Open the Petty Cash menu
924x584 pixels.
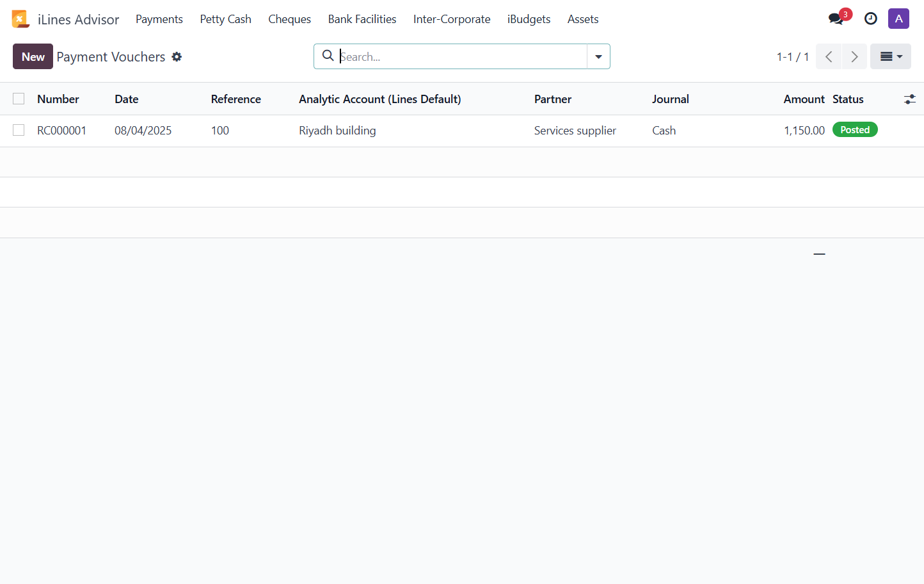225,19
